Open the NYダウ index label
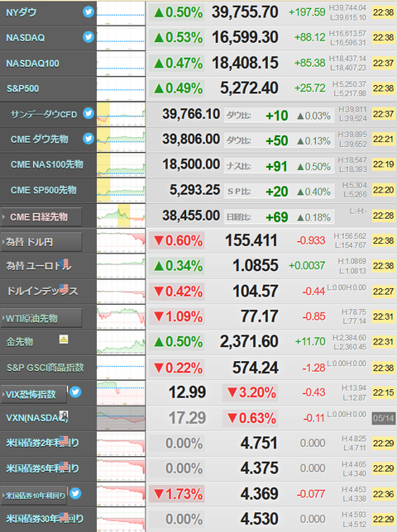This screenshot has width=397, height=532. (21, 12)
